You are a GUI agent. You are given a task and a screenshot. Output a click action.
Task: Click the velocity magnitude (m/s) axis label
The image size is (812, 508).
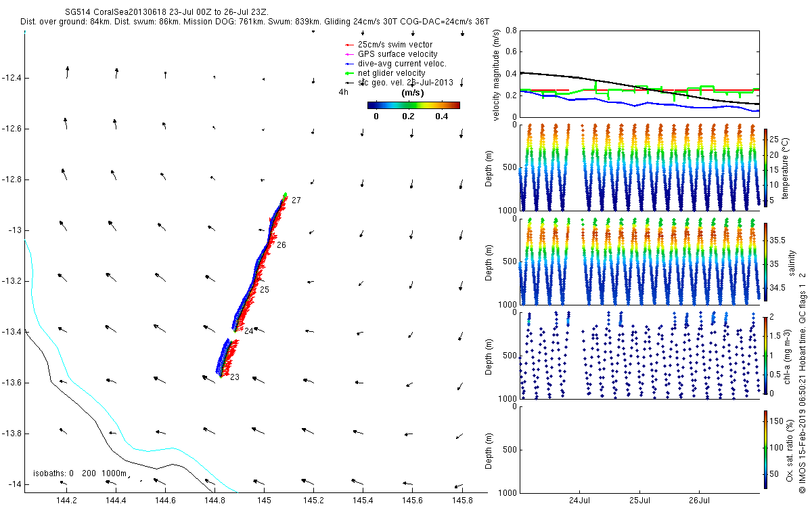click(x=497, y=76)
